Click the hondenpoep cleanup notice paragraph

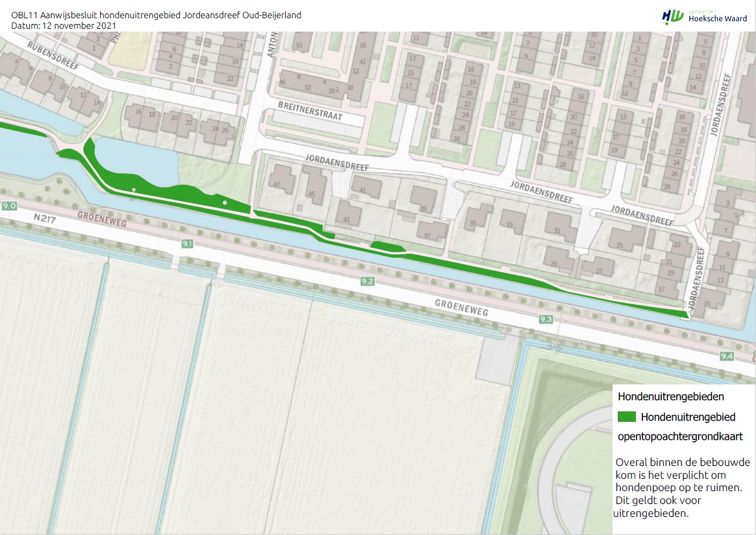tap(682, 488)
